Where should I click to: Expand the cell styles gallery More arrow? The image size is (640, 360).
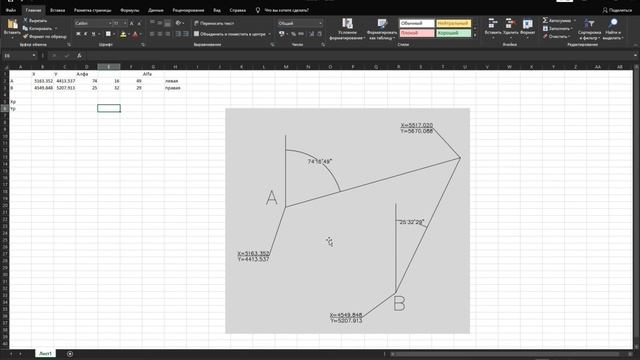475,36
